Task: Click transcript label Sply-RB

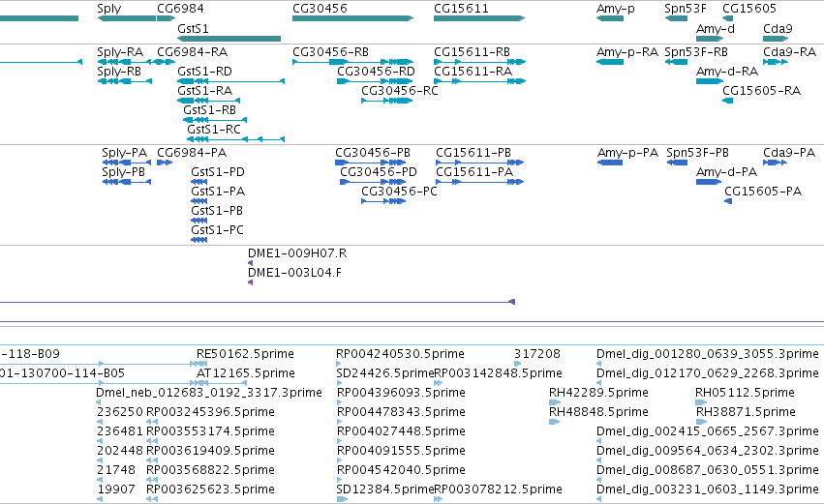Action: coord(119,72)
